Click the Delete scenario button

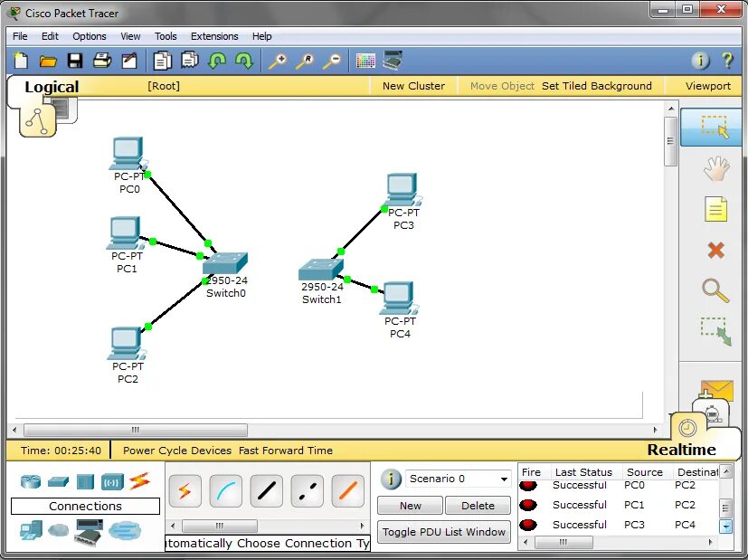[478, 506]
